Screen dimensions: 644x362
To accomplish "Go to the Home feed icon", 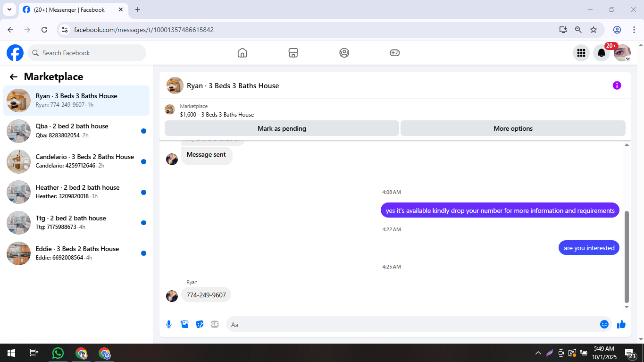I will click(242, 53).
